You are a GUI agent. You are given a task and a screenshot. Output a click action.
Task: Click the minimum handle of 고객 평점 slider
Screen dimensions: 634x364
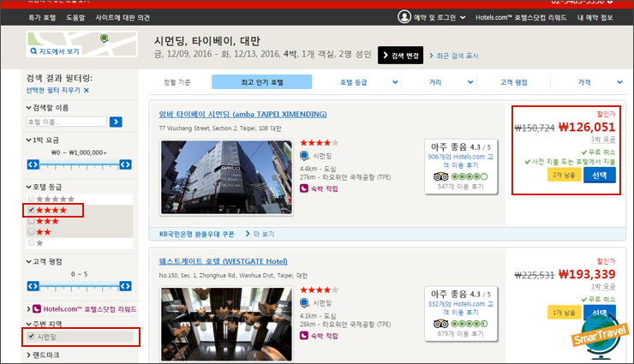pos(33,286)
